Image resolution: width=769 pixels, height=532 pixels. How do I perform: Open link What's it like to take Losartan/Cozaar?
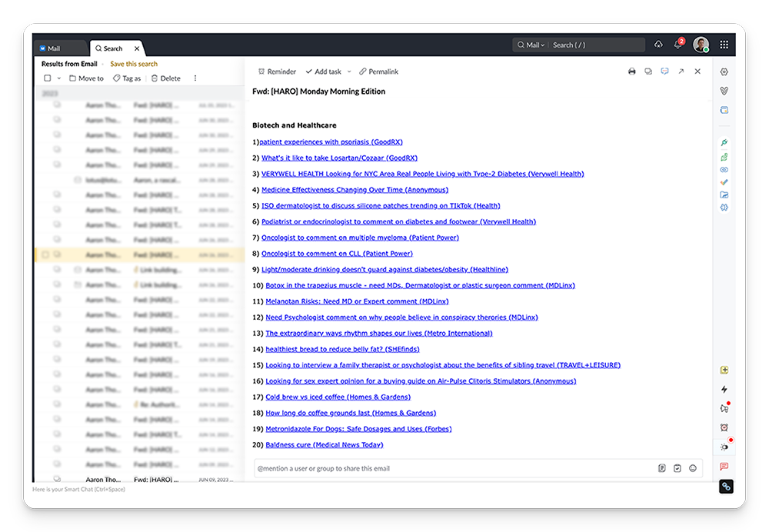coord(339,158)
